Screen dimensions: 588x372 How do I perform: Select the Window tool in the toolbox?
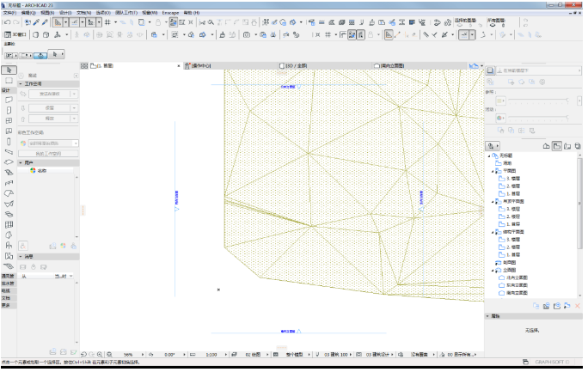(9, 120)
